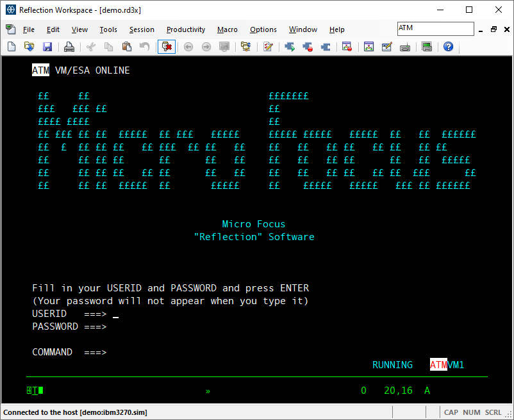The width and height of the screenshot is (514, 420).
Task: Click the Paste clipboard icon
Action: point(126,47)
